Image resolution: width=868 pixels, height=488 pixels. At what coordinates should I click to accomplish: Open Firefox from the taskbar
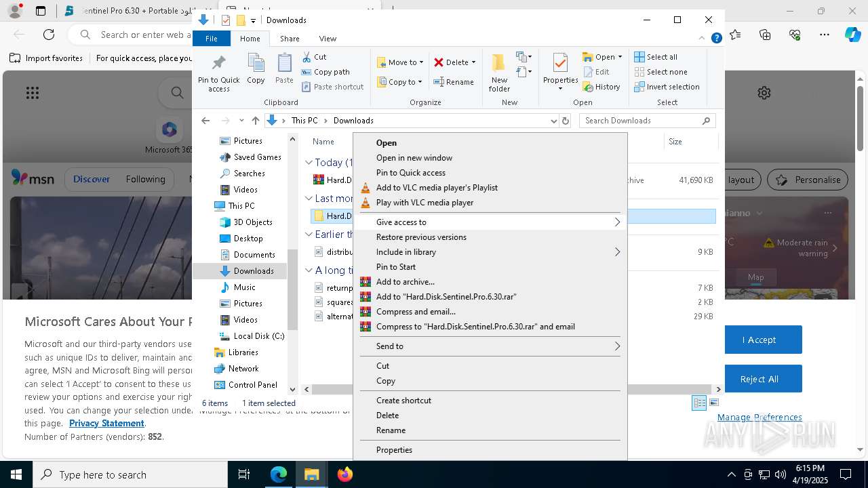pos(345,474)
